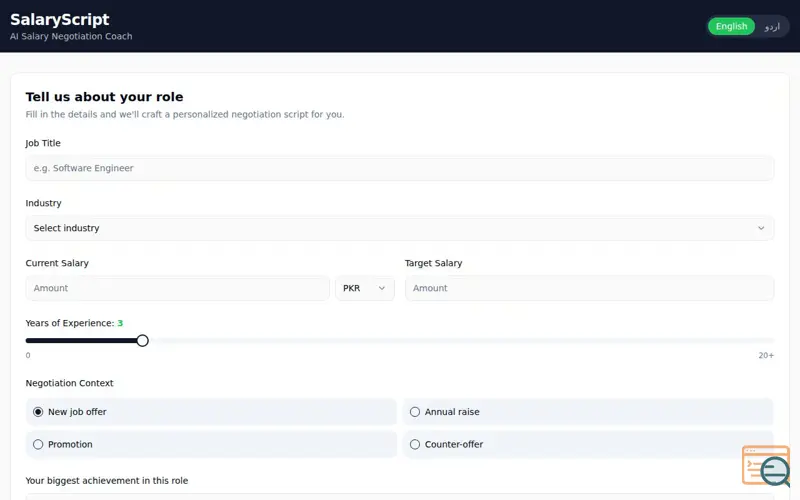
Task: Click the Years of Experience slider handle
Action: point(142,340)
